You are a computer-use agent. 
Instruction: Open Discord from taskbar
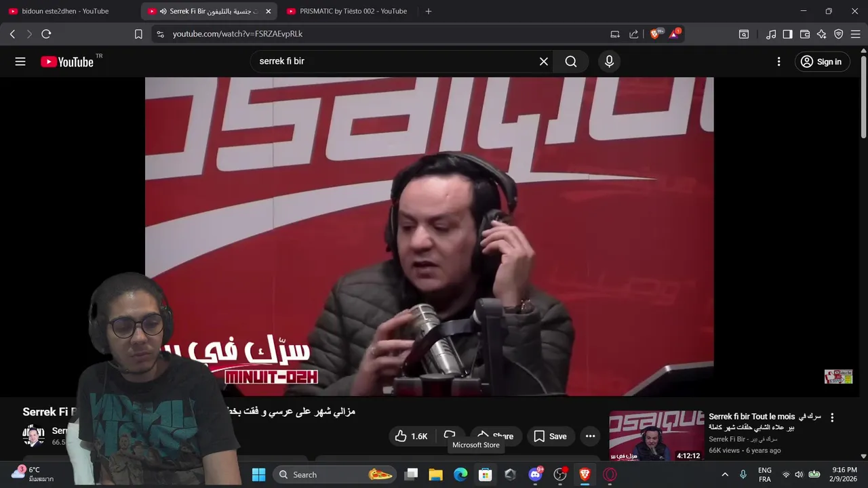coord(535,474)
